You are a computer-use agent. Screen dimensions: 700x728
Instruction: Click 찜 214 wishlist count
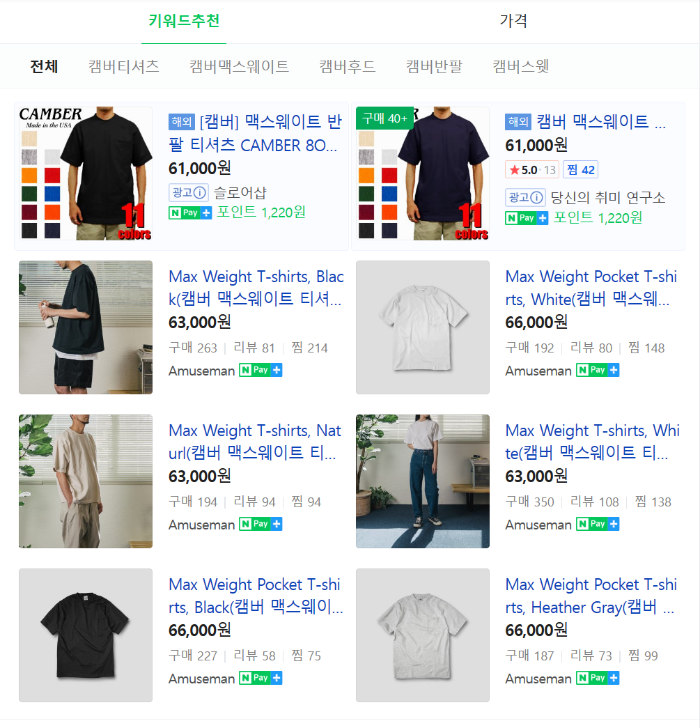(x=309, y=348)
